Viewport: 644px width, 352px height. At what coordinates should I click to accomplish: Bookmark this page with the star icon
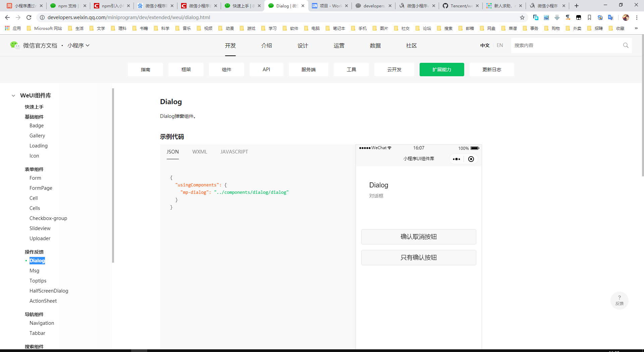tap(522, 17)
